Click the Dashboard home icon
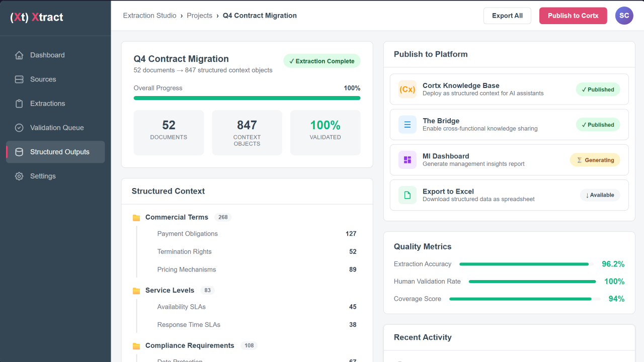644x362 pixels. [x=19, y=55]
